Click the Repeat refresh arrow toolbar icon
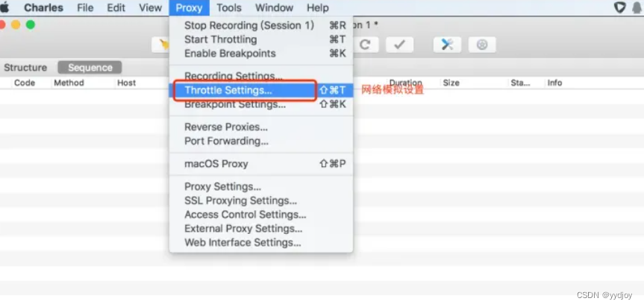Screen dimensions: 644x307 click(366, 45)
